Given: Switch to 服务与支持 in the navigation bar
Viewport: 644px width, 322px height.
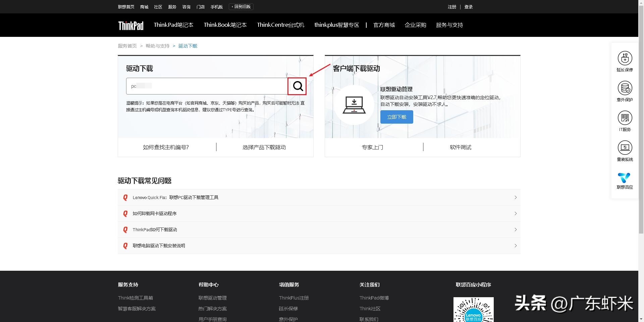Looking at the screenshot, I should tap(449, 25).
